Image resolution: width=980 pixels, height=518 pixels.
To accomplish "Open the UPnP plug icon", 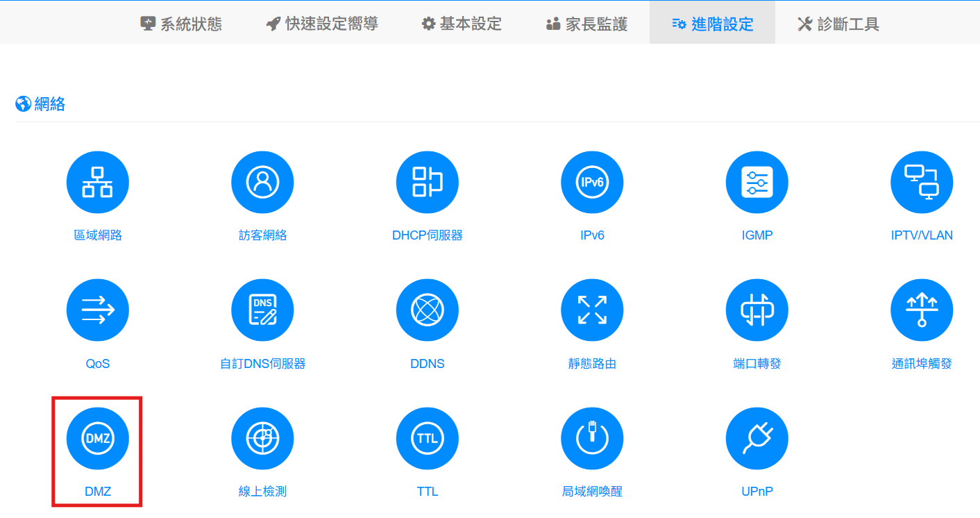I will [x=757, y=438].
